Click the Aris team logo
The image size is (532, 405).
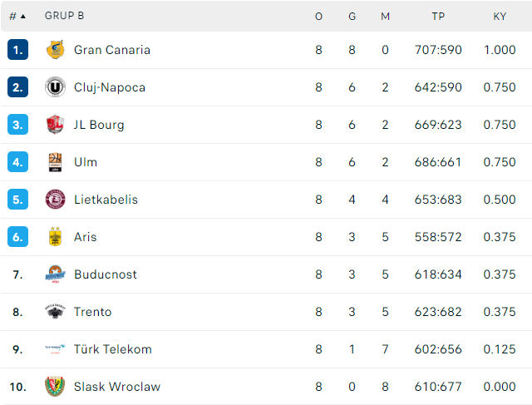(55, 237)
